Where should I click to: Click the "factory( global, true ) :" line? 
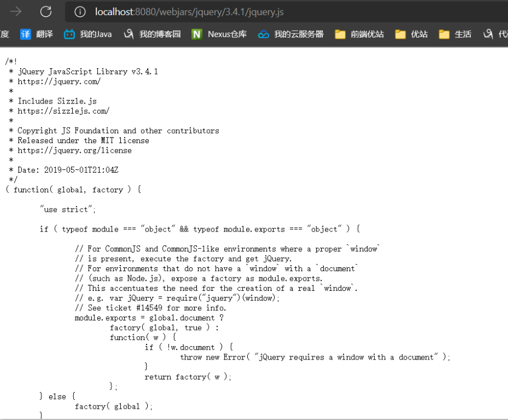coord(164,328)
